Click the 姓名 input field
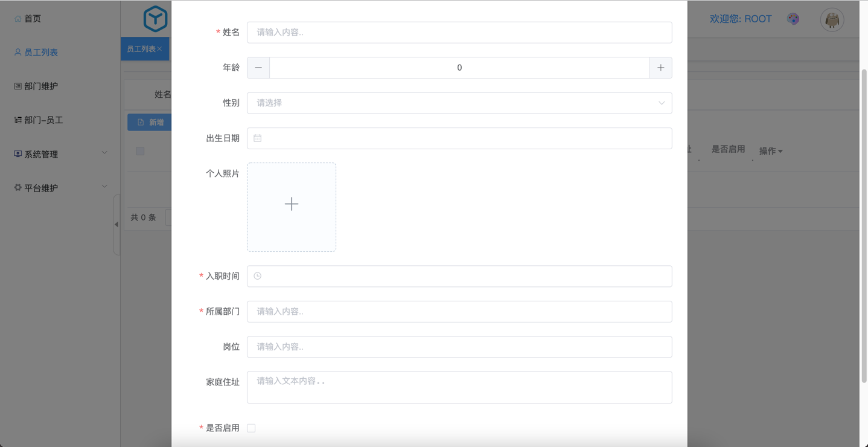The width and height of the screenshot is (868, 447). 459,33
